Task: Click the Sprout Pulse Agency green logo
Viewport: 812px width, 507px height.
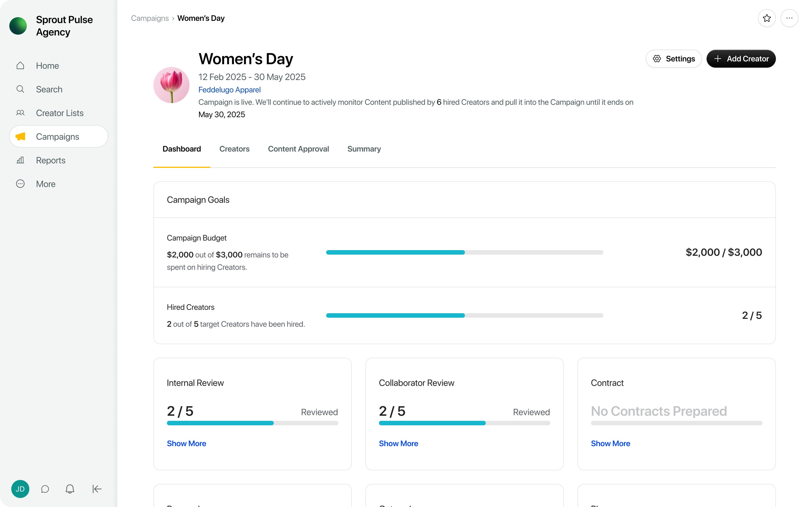Action: click(x=18, y=26)
